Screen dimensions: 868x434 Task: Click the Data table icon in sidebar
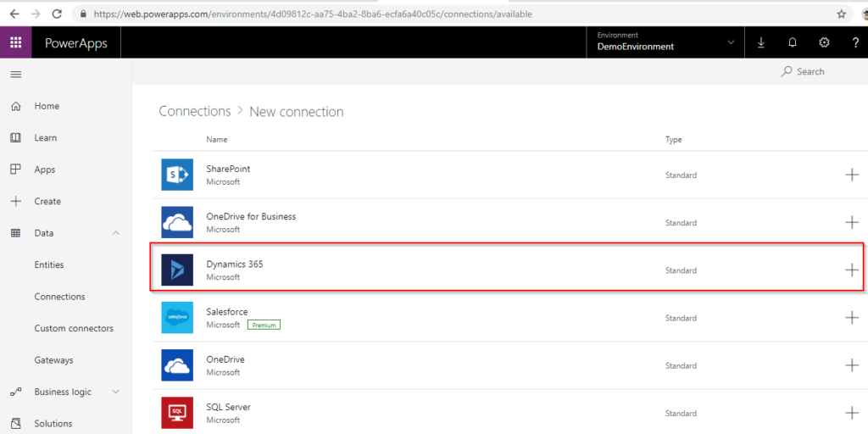point(15,233)
